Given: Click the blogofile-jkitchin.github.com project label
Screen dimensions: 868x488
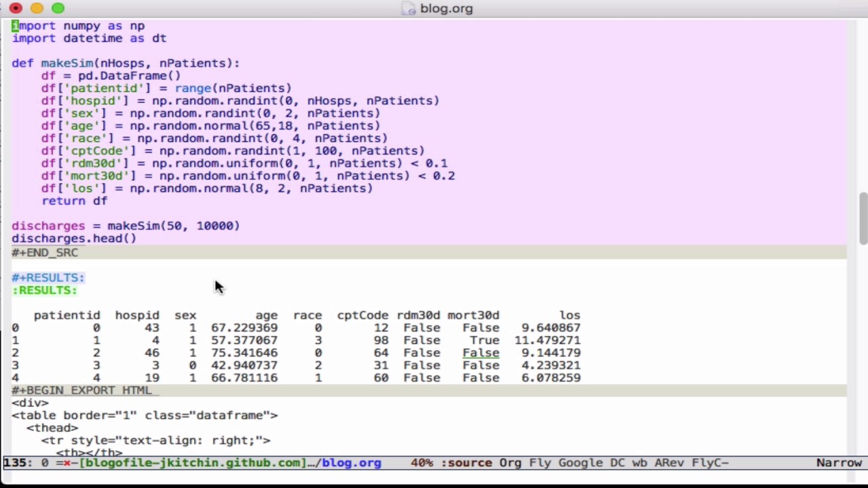Looking at the screenshot, I should (x=193, y=463).
